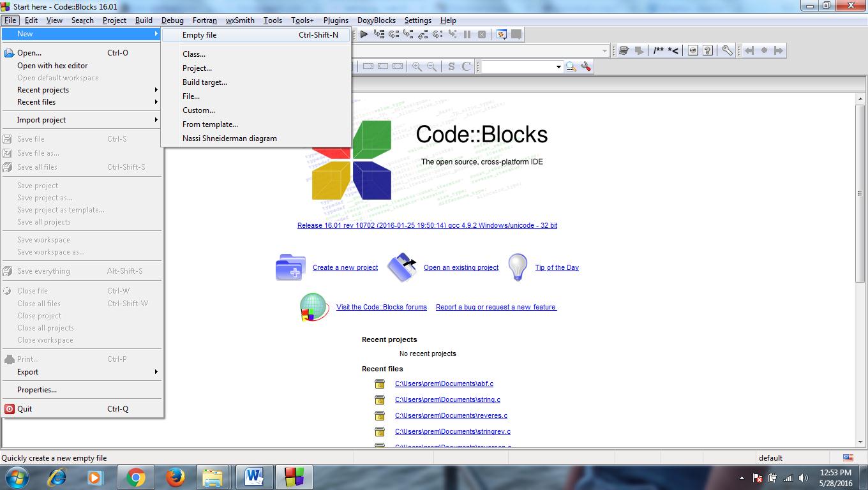Open thread search options icon with red wrench
This screenshot has height=490, width=868.
(586, 66)
